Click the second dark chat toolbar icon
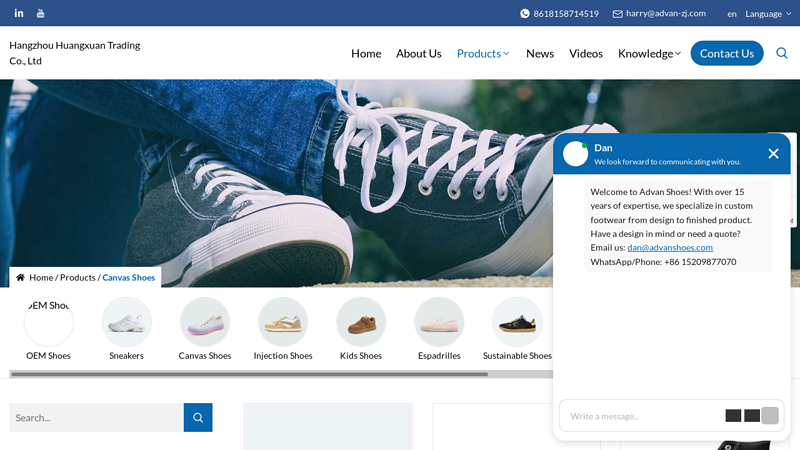Screen dimensions: 800x450 [752, 416]
